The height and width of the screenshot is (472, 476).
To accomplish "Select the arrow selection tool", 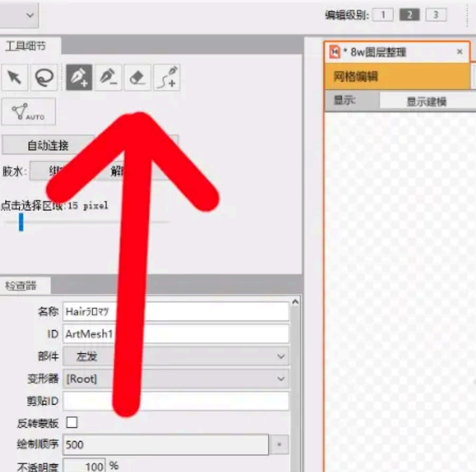I will (x=14, y=77).
